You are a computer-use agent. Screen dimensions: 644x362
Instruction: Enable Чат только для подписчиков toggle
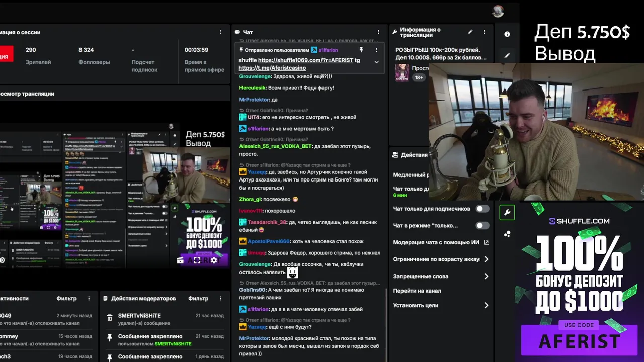[482, 209]
